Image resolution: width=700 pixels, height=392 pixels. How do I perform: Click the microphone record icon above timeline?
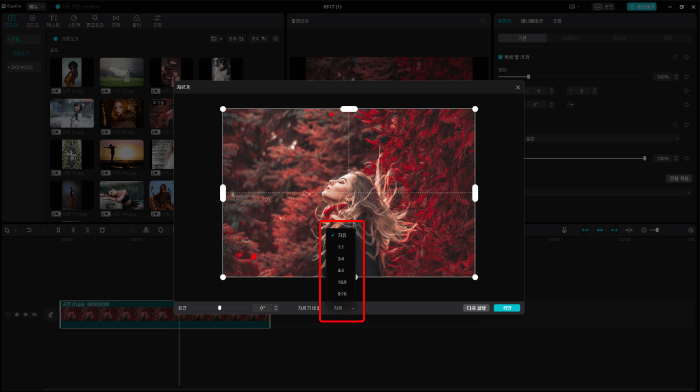[x=564, y=230]
